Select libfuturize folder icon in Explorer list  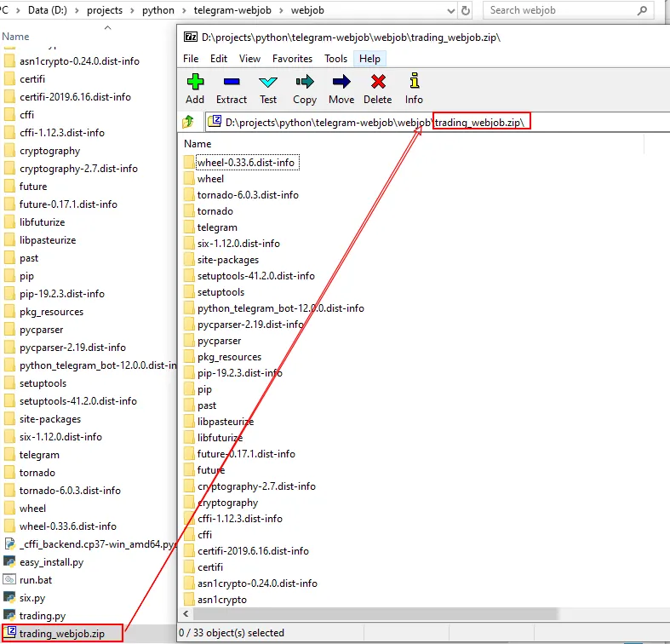point(9,222)
